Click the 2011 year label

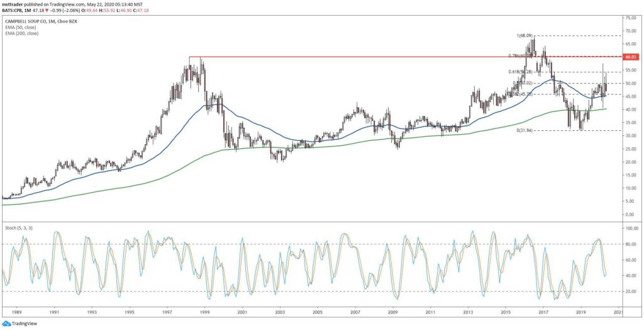pos(430,313)
